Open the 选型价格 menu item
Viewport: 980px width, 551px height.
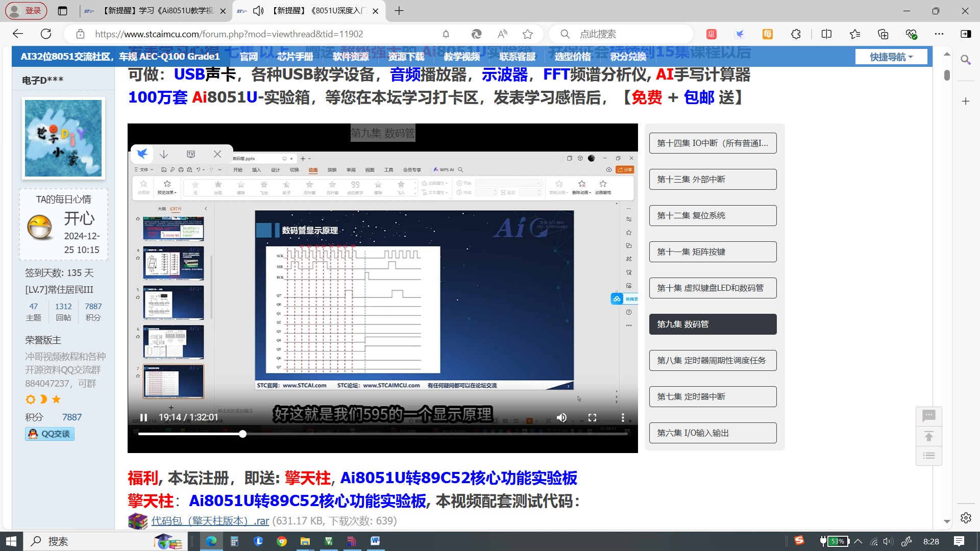pos(573,57)
